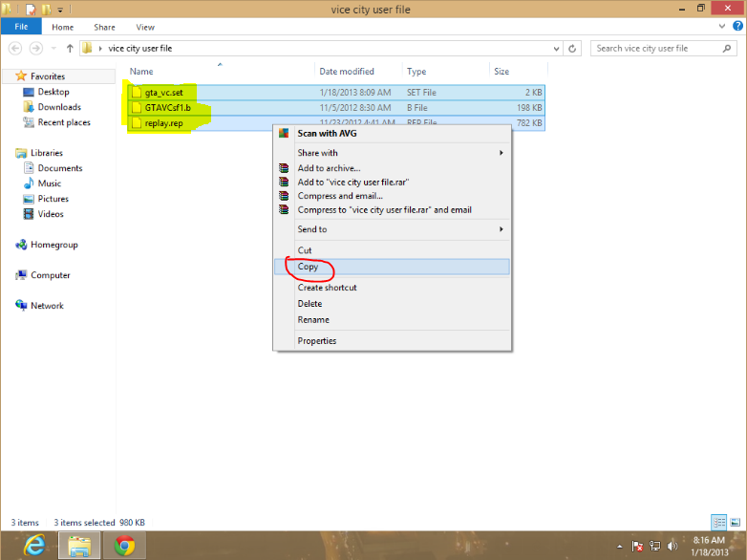Screen dimensions: 747x560
Task: Select the gta_vc.set file icon
Action: pos(137,92)
